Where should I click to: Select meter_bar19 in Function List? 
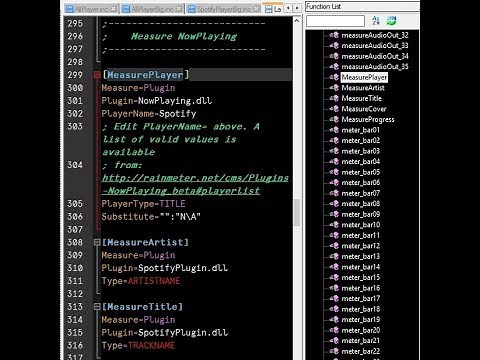[x=360, y=320]
